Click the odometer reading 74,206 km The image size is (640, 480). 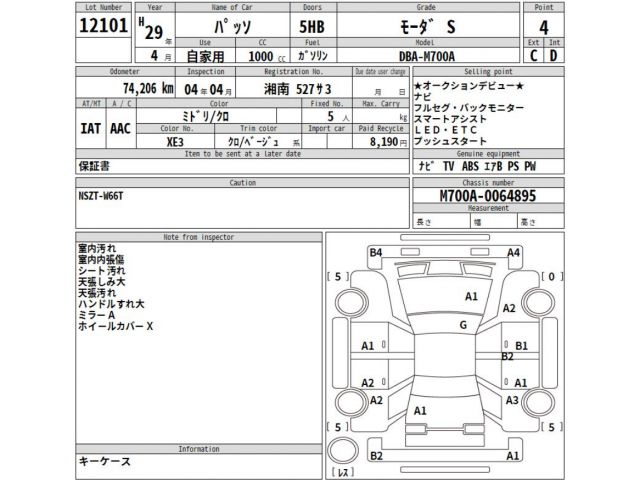click(x=148, y=88)
